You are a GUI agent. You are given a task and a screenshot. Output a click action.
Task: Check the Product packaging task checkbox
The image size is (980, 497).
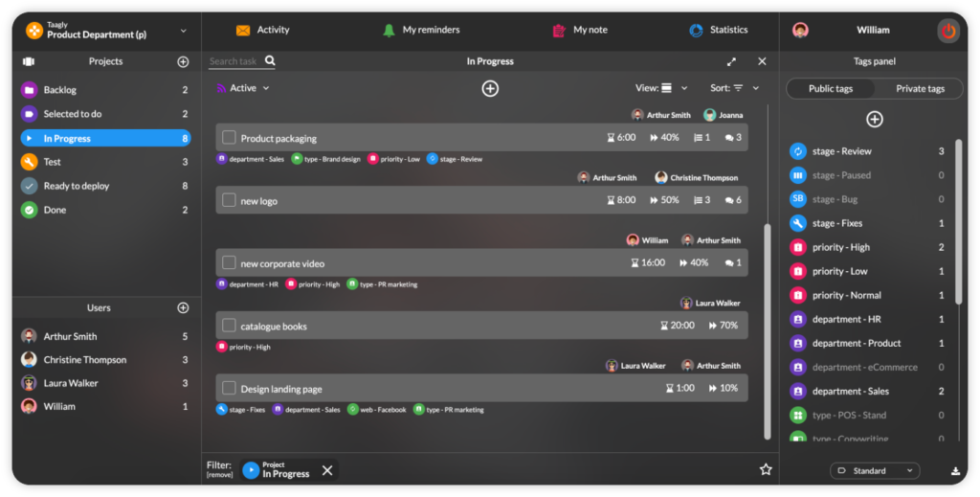(x=229, y=138)
